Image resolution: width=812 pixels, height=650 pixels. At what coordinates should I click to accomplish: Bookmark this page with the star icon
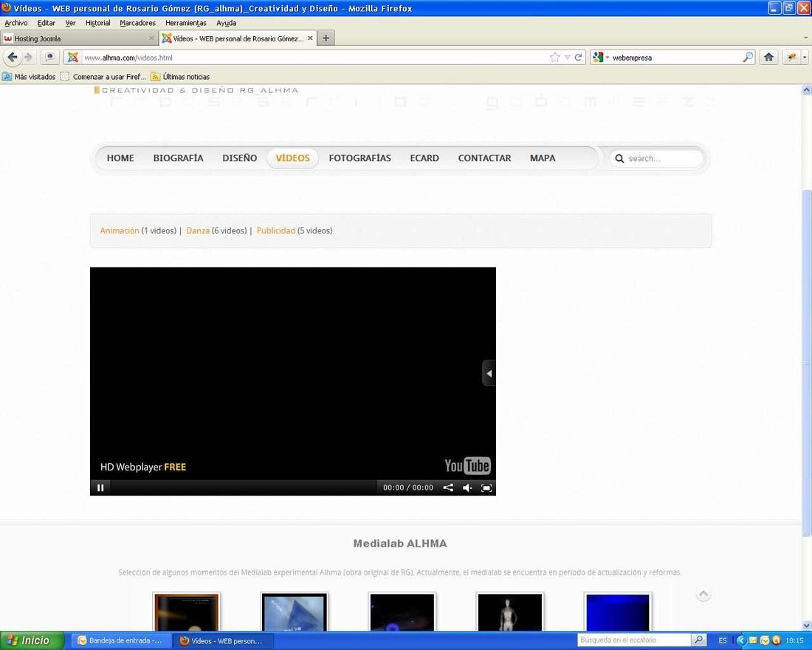(554, 58)
